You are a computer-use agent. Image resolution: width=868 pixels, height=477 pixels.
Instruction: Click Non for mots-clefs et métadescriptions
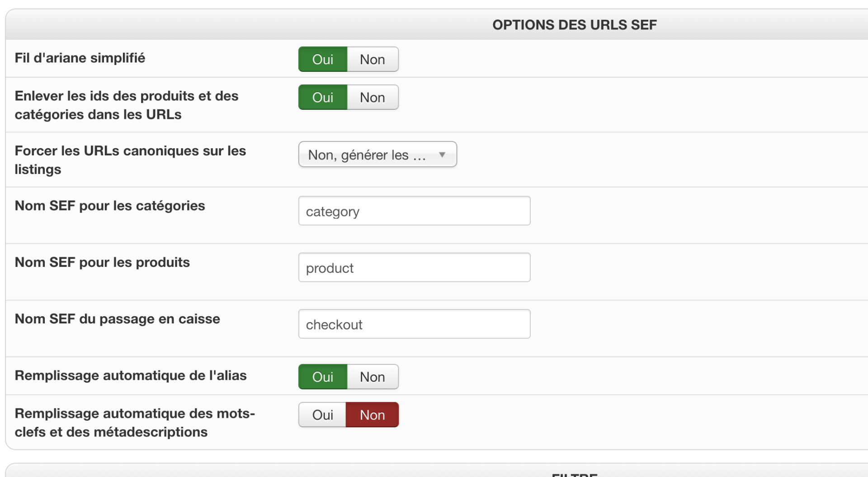tap(373, 415)
